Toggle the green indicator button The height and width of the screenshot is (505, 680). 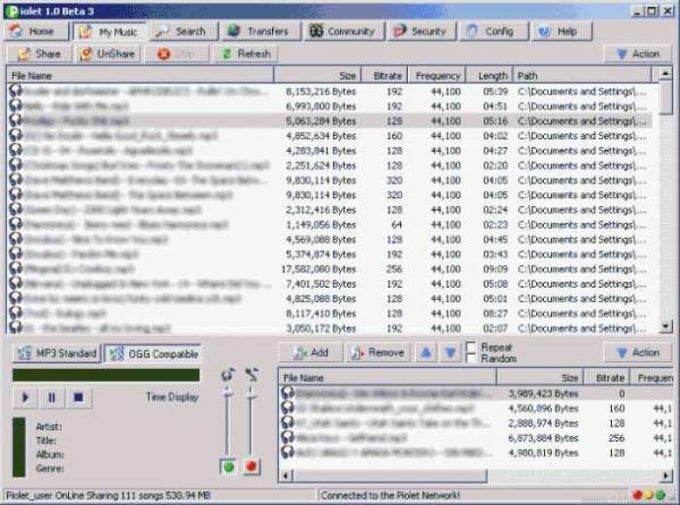229,466
